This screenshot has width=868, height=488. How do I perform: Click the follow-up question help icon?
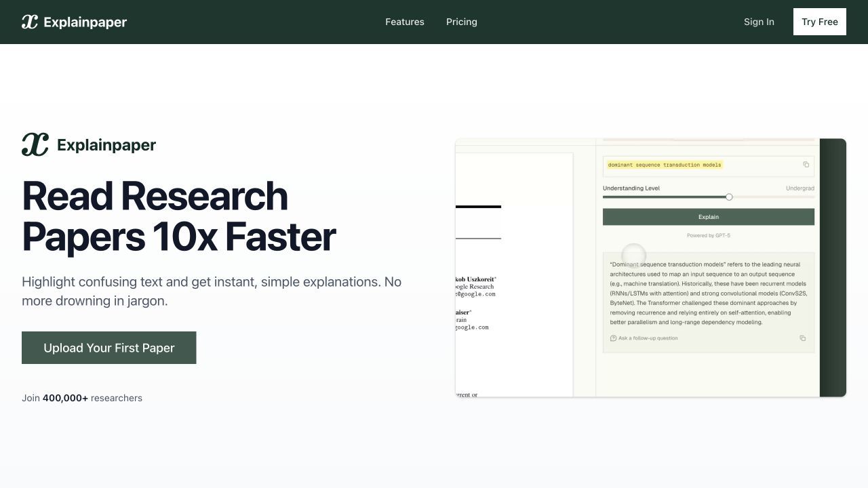point(613,338)
